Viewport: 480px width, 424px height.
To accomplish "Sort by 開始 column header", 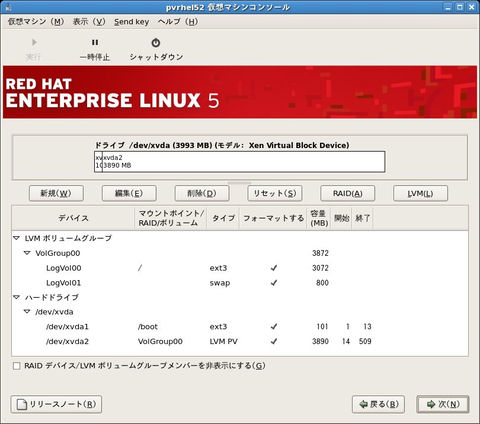I will click(341, 218).
